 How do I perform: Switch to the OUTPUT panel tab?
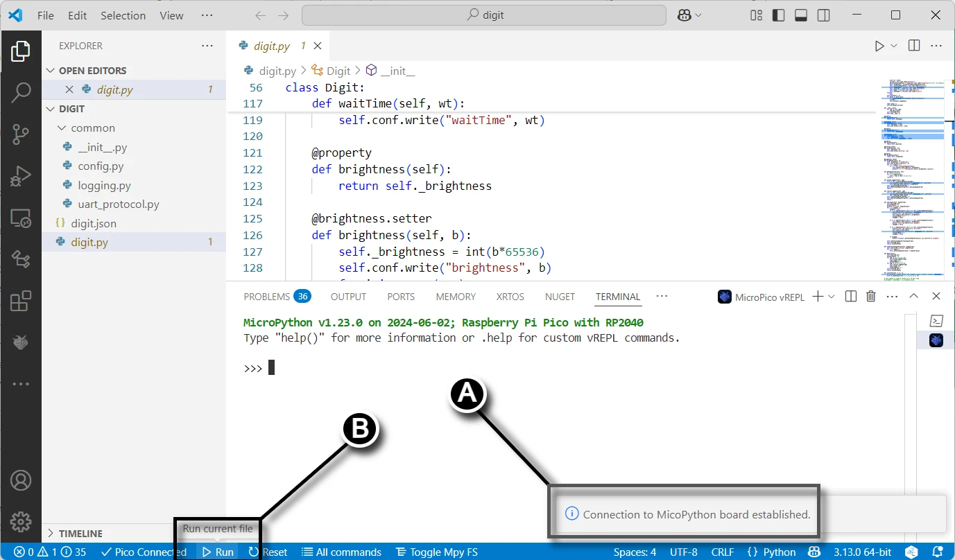click(x=348, y=297)
